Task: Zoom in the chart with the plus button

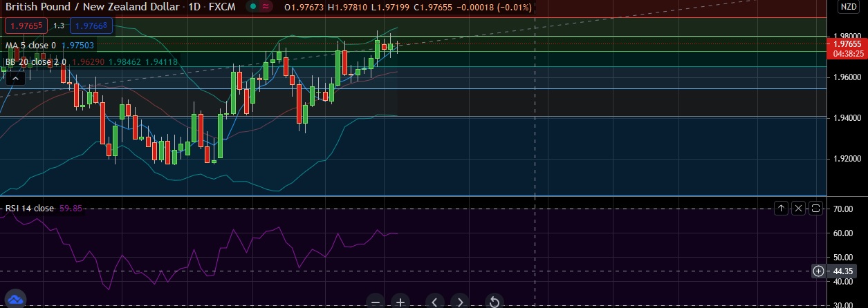Action: click(x=400, y=302)
